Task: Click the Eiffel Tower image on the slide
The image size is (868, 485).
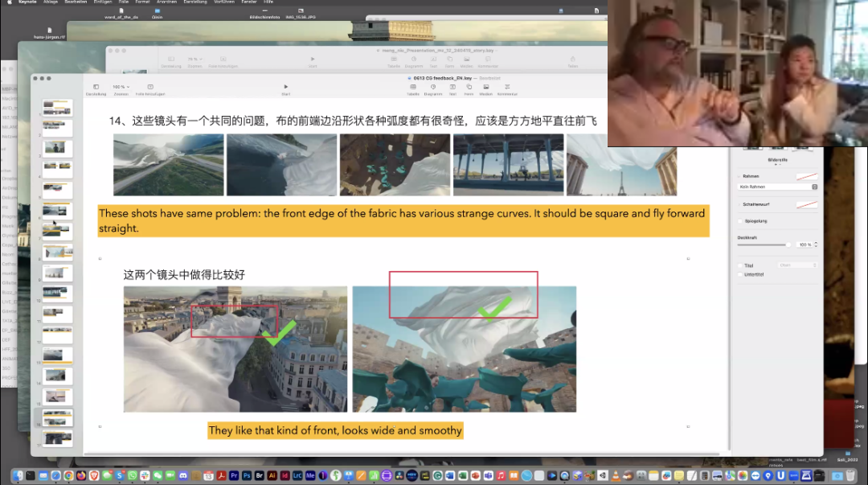Action: [x=621, y=165]
